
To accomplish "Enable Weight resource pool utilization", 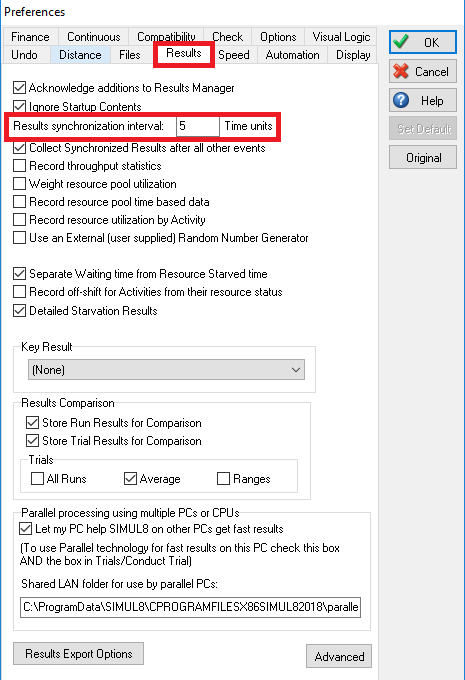I will click(x=20, y=184).
